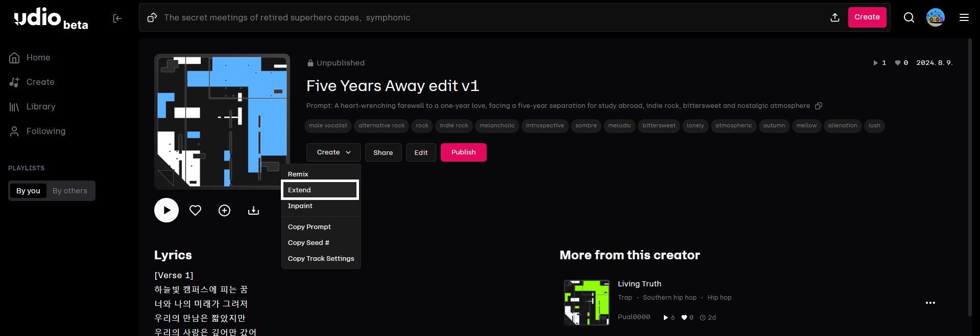Collapse the Create dropdown button
Screen dimensions: 980x336
333,152
